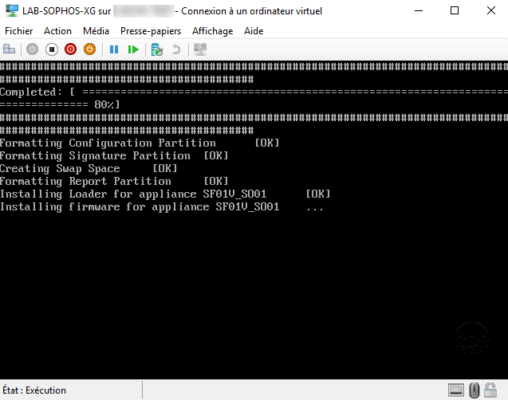Click the grayed Start VM power icon
This screenshot has width=508, height=400.
click(32, 50)
